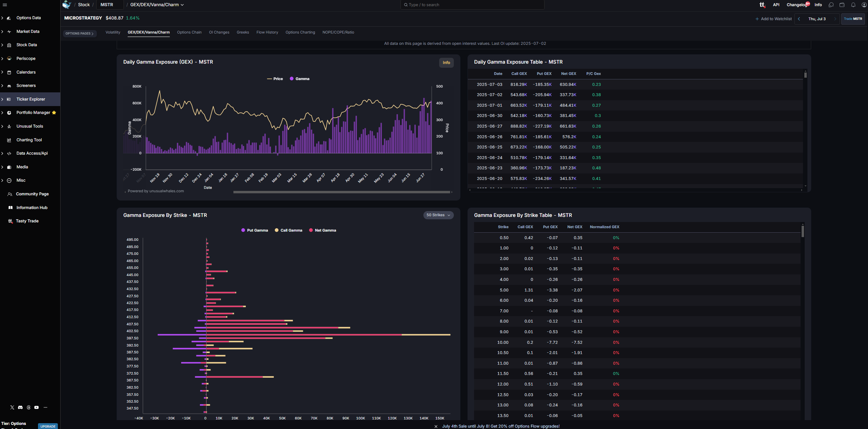Click the Add to Watchlist button
The image size is (868, 429).
(x=774, y=19)
